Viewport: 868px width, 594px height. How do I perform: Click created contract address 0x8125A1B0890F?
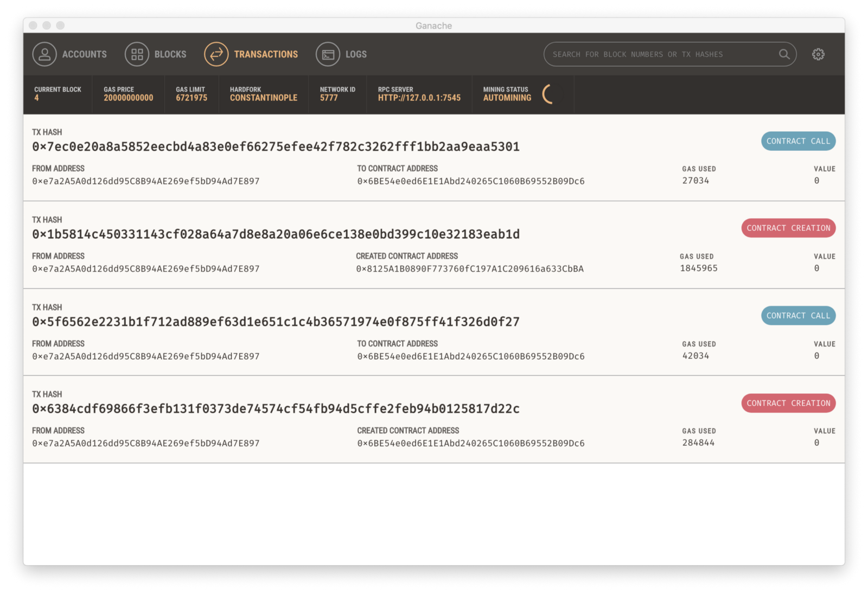[470, 269]
